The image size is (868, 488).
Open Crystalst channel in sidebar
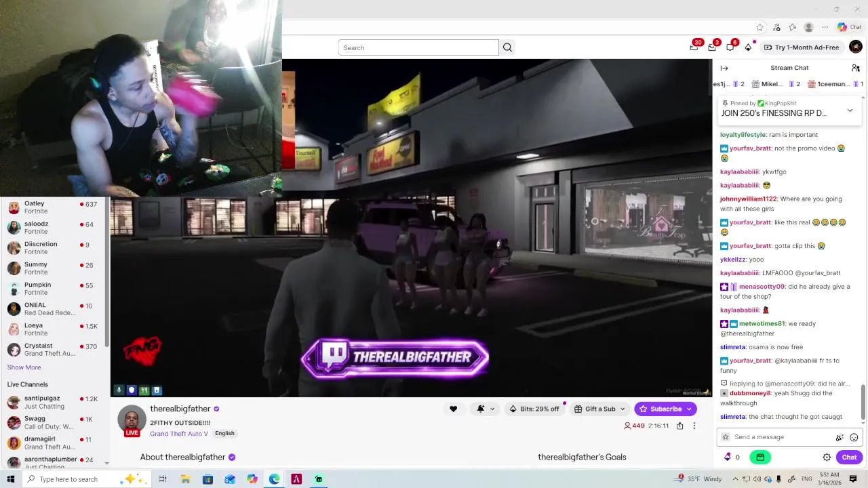[54, 350]
